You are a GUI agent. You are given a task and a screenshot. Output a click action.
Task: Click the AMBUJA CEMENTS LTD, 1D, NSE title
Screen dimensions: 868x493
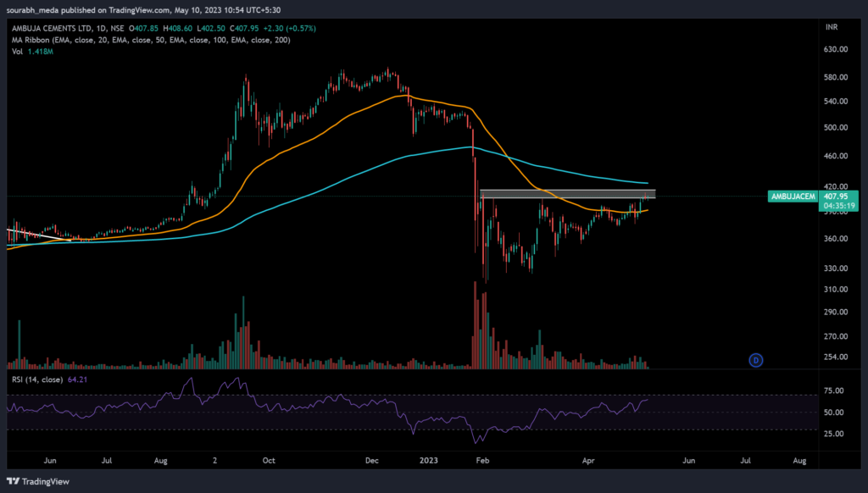point(68,28)
